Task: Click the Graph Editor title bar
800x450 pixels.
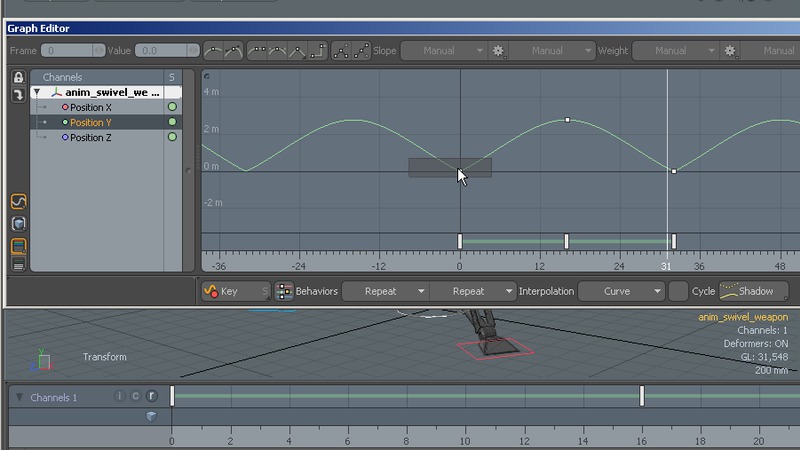Action: pyautogui.click(x=403, y=28)
